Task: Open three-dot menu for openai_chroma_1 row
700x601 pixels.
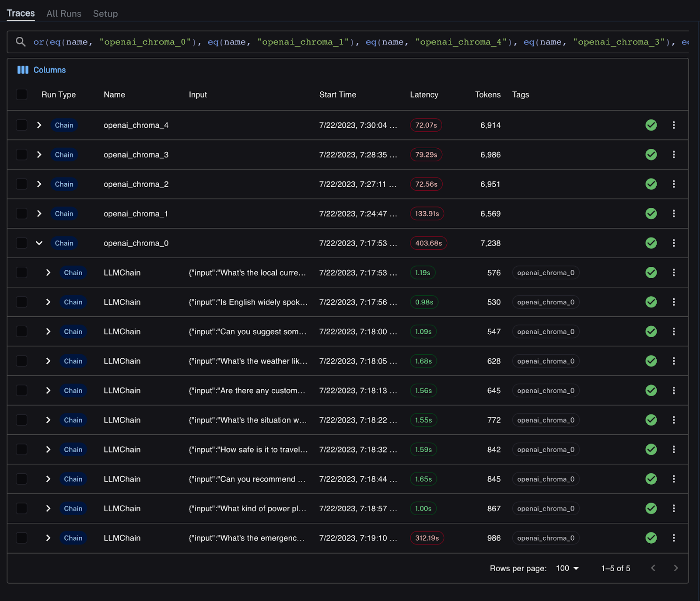Action: (673, 213)
